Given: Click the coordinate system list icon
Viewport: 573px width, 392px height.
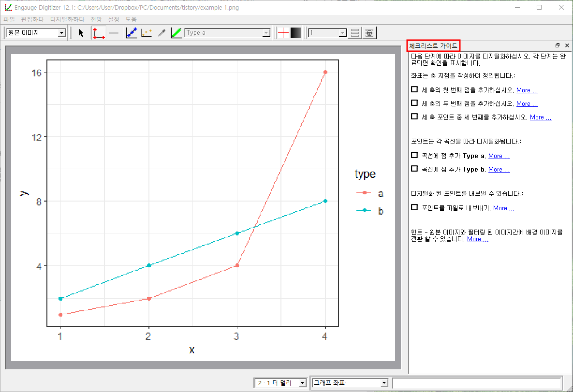Looking at the screenshot, I should tap(354, 33).
